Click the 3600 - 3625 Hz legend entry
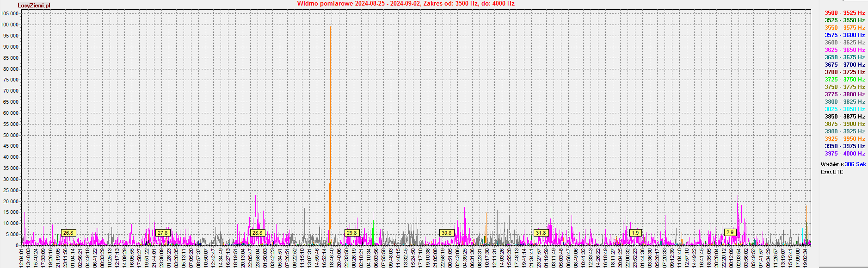868x268 pixels. (x=844, y=43)
